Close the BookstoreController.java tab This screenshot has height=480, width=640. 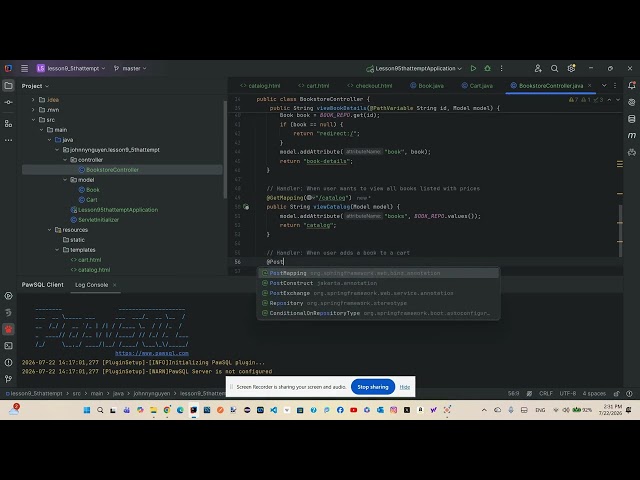(x=589, y=86)
